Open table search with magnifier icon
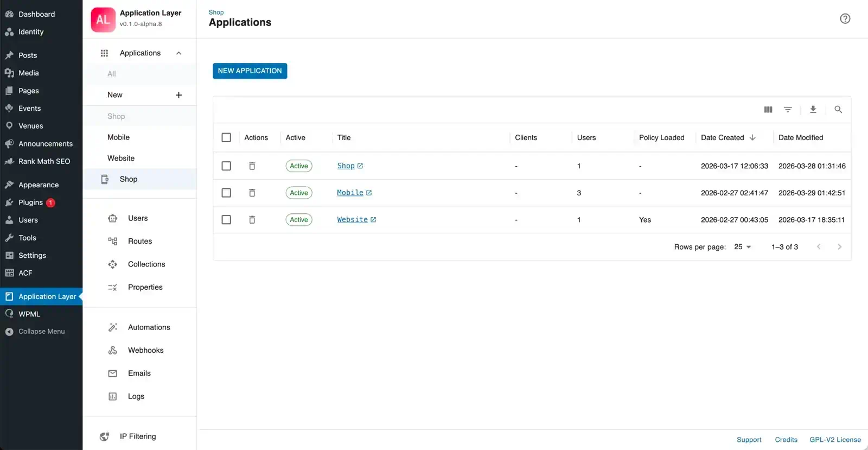Viewport: 868px width, 450px height. (838, 110)
